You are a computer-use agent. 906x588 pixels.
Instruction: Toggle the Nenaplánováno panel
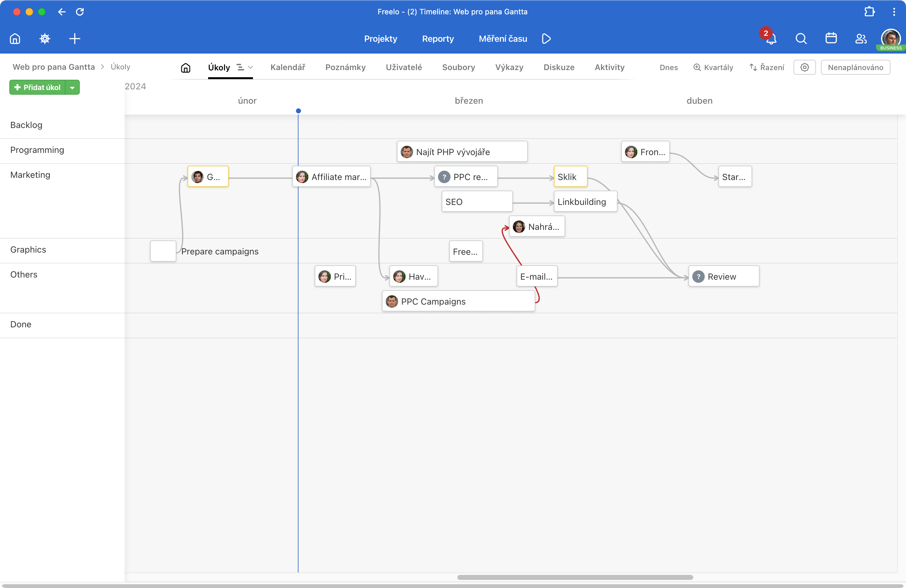point(855,67)
